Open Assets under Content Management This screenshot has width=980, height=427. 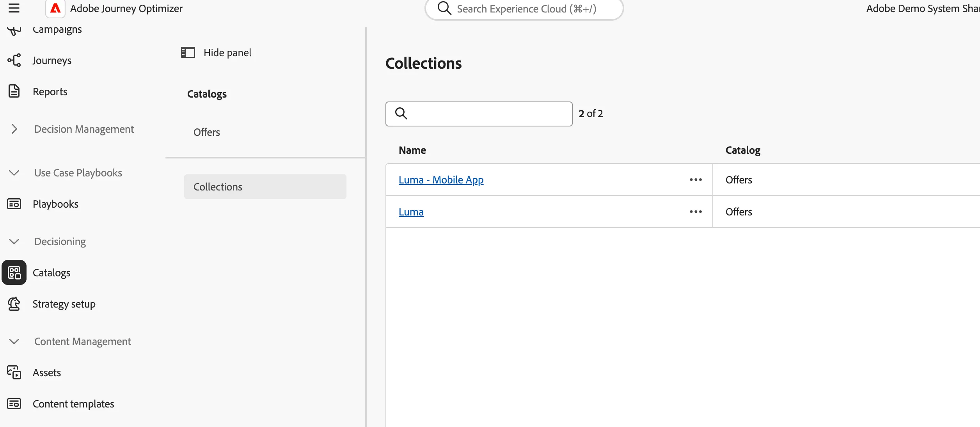coord(47,373)
